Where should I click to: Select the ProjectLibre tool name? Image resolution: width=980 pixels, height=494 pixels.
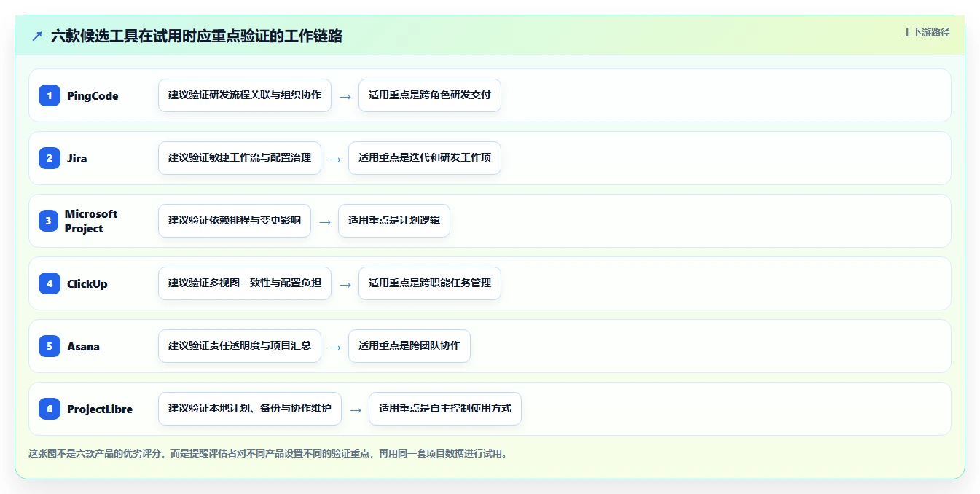(x=100, y=409)
